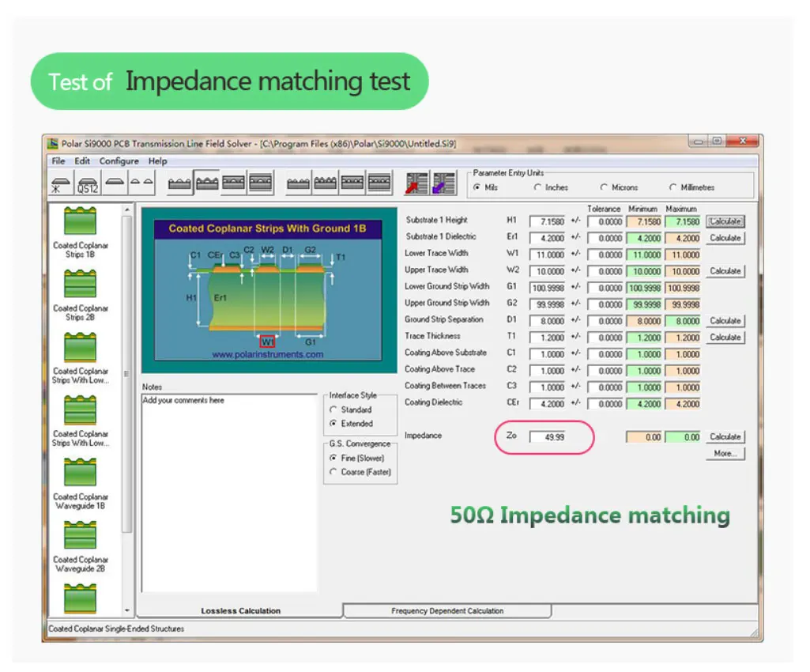The width and height of the screenshot is (810, 672).
Task: Click the H1 maximum value field
Action: point(683,221)
